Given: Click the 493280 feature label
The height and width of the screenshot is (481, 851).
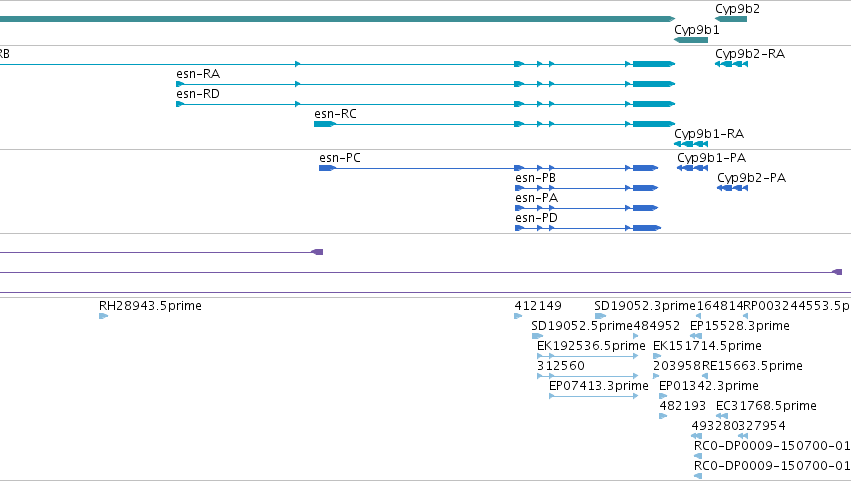Looking at the screenshot, I should pyautogui.click(x=715, y=427).
